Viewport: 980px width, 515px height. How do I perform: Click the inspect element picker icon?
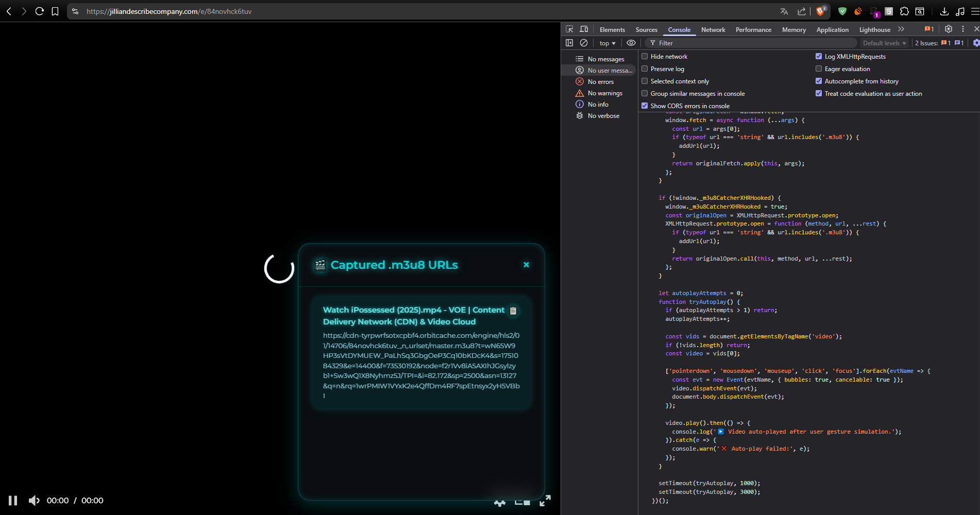tap(569, 29)
